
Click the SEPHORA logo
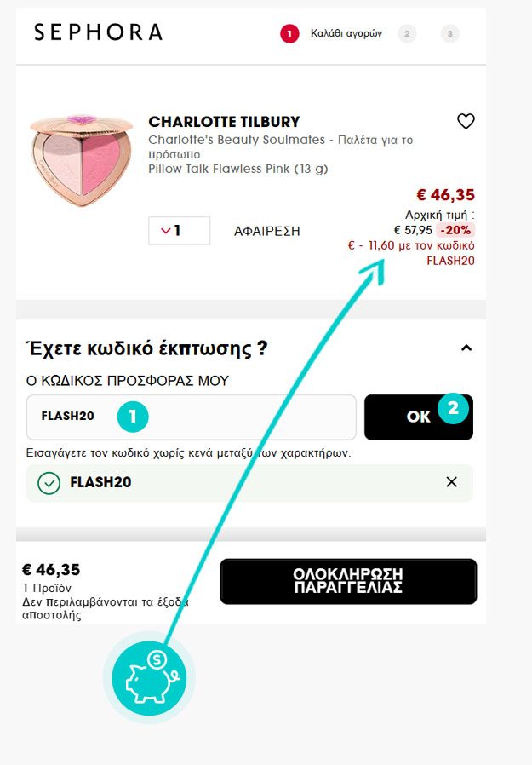pos(99,32)
